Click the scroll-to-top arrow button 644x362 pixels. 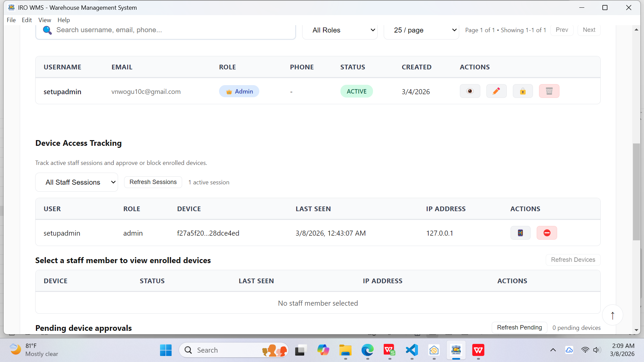point(612,315)
